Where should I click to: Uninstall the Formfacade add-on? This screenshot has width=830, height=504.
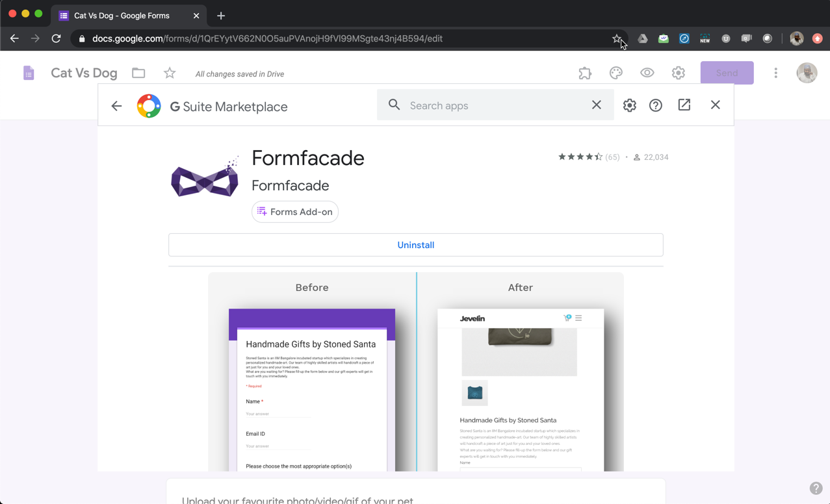[x=415, y=245]
